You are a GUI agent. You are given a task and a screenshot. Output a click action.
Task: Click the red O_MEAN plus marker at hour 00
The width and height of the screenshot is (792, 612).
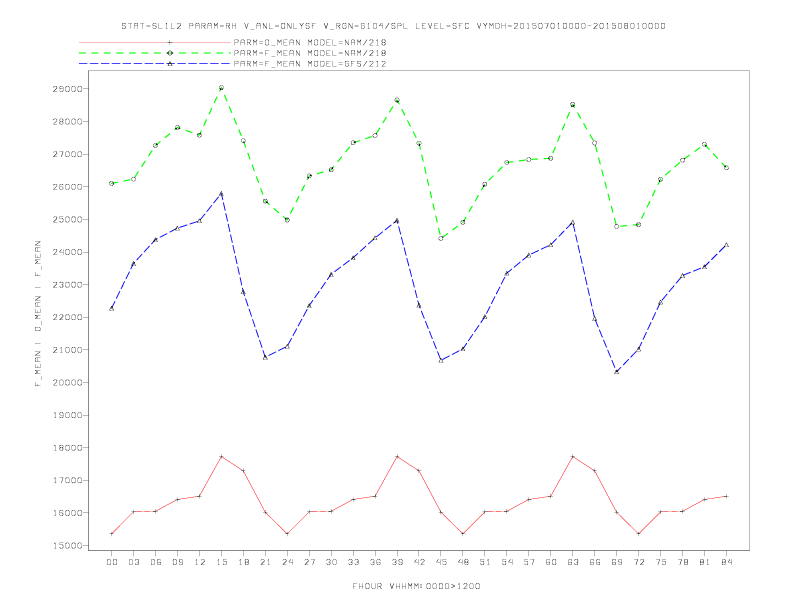click(x=112, y=534)
